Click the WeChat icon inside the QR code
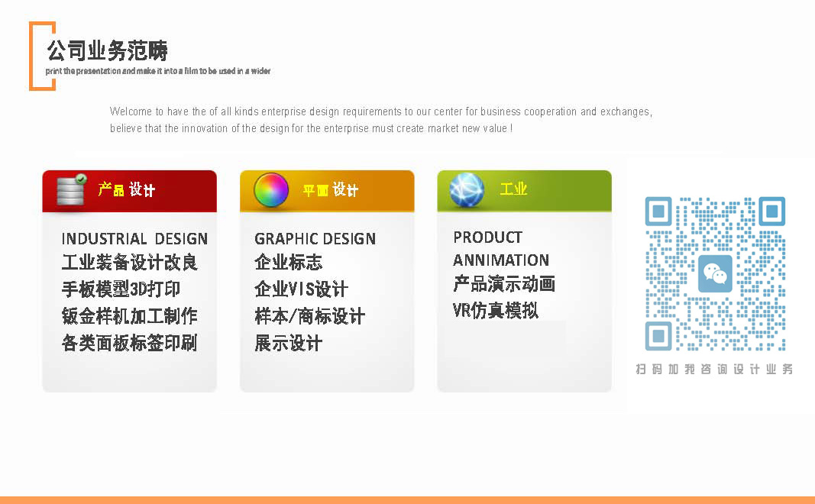Viewport: 815px width, 504px height. (x=716, y=274)
